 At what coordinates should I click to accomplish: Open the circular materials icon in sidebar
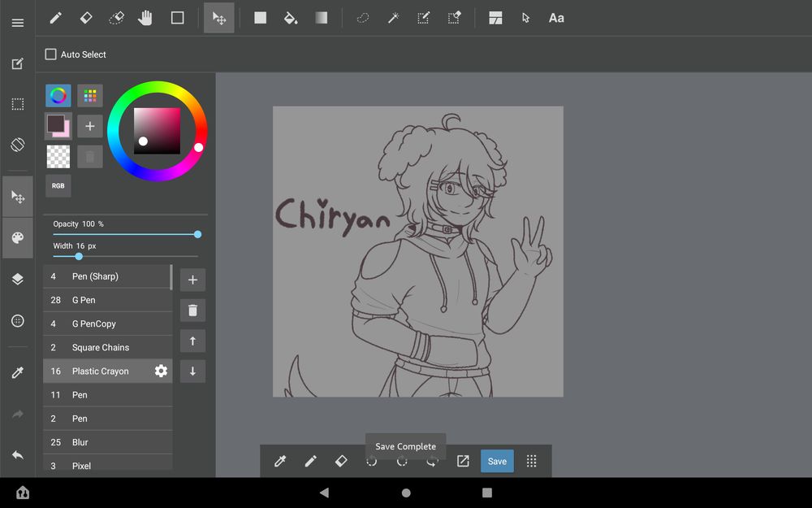click(x=18, y=321)
